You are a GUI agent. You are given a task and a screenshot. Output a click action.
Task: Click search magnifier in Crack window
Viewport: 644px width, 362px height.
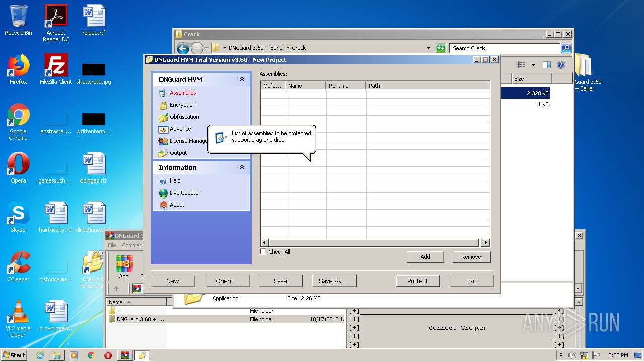566,48
